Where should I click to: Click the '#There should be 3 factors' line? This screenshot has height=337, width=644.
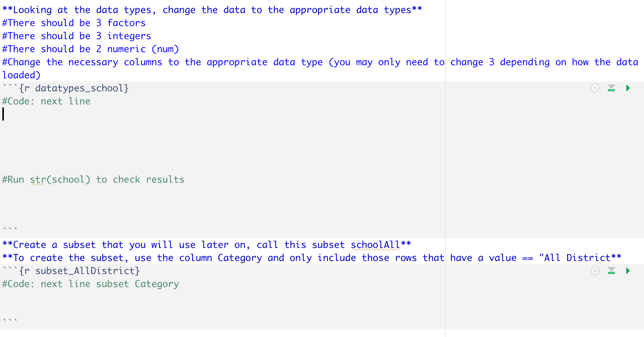coord(73,23)
